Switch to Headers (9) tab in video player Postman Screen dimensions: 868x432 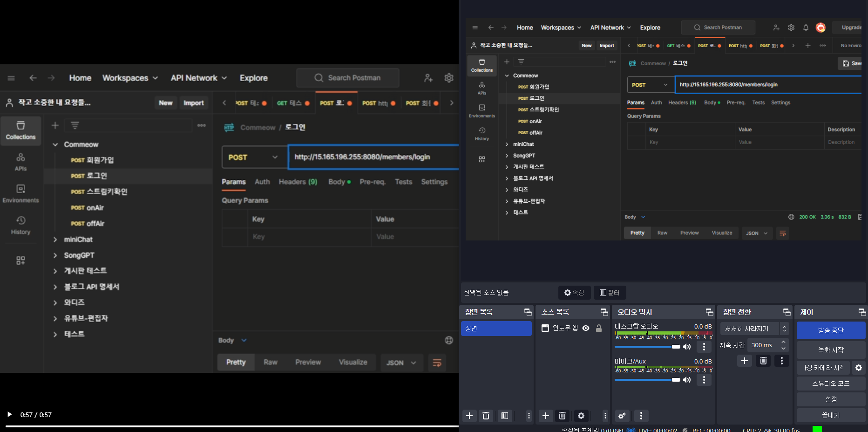pyautogui.click(x=298, y=182)
